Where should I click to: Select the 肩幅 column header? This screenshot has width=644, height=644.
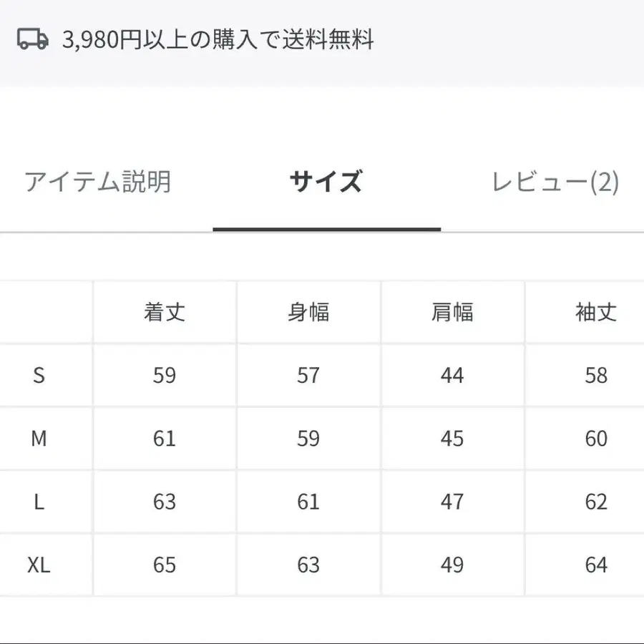coord(452,311)
